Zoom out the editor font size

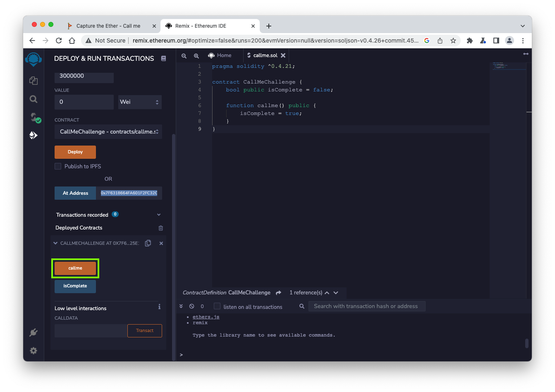(184, 55)
